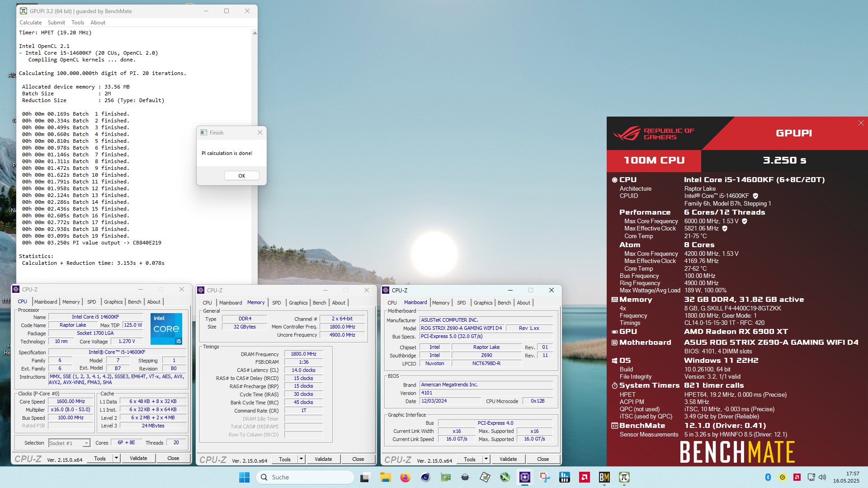The height and width of the screenshot is (488, 868).
Task: Click Validate in CPU-Z Mainboard window
Action: [x=508, y=459]
